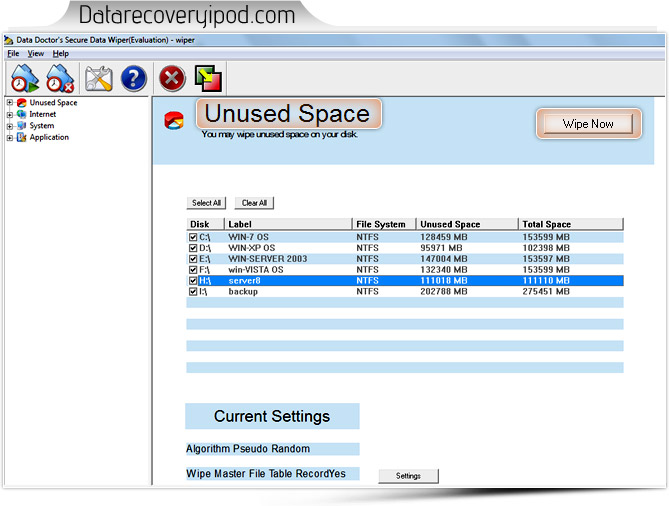Click the 275451 MB total space value
669x506 pixels.
546,291
